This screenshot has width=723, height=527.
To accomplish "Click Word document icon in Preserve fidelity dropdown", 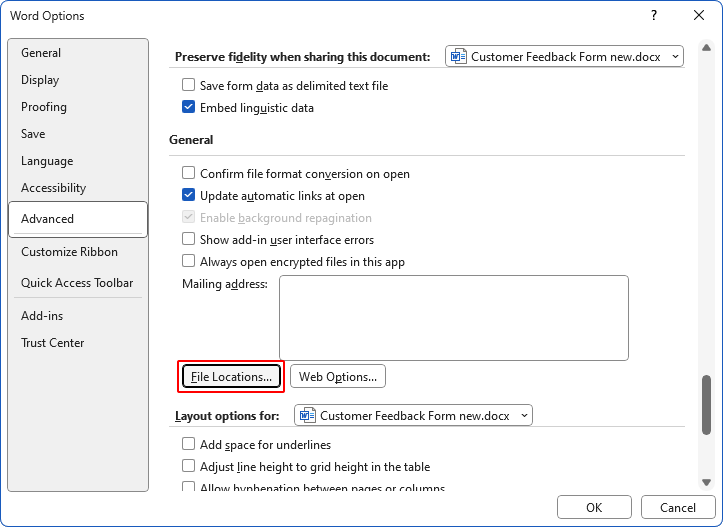I will coord(459,57).
